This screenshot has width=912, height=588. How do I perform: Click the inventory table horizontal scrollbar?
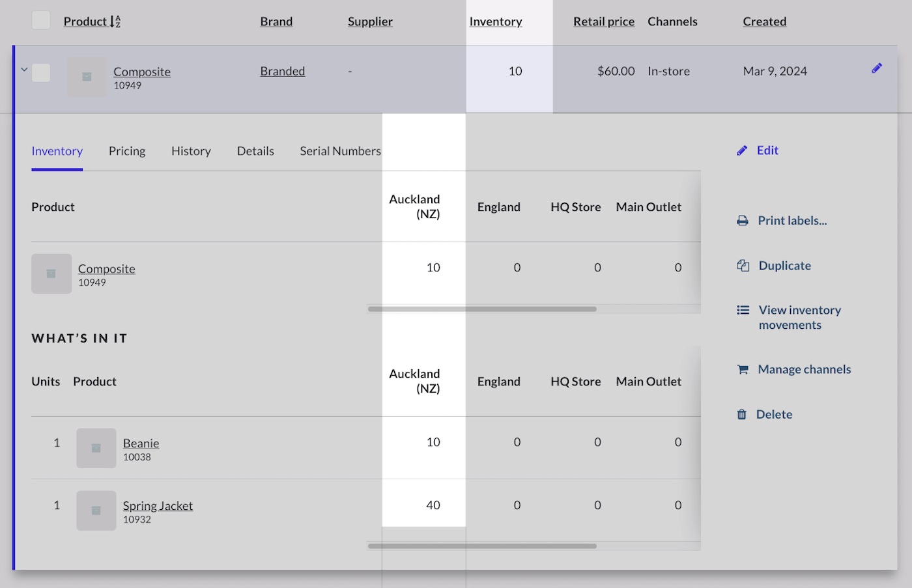(482, 309)
